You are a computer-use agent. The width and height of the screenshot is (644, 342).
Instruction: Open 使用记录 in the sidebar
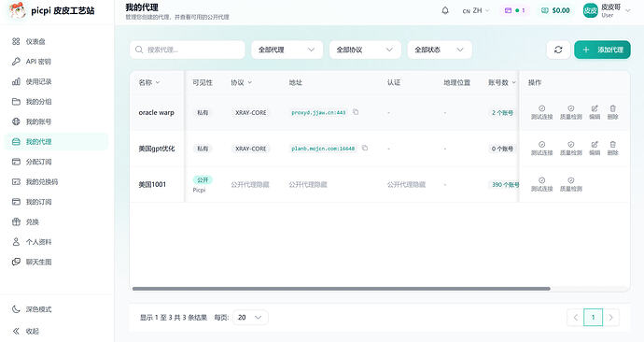pyautogui.click(x=57, y=81)
